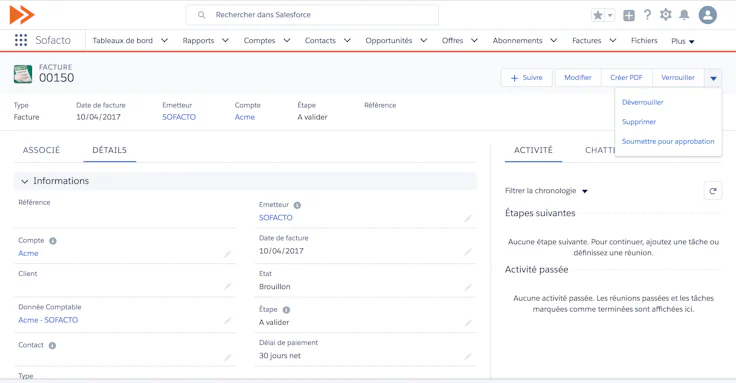The width and height of the screenshot is (736, 383).
Task: Open favorites list dropdown arrow
Action: 610,15
